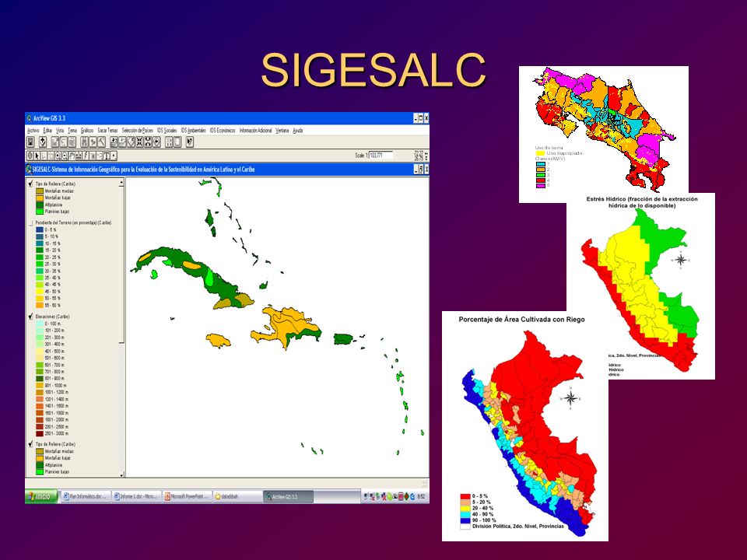Click the Add Theme toolbar icon
This screenshot has height=560, width=747.
coord(43,142)
